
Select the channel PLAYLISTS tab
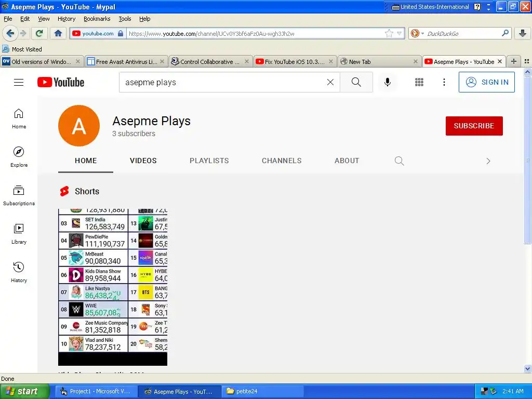[x=209, y=161]
